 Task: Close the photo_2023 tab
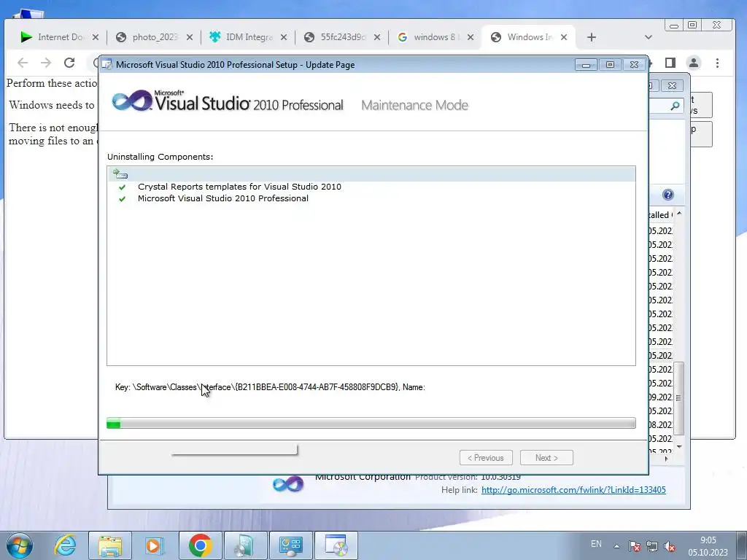(190, 37)
